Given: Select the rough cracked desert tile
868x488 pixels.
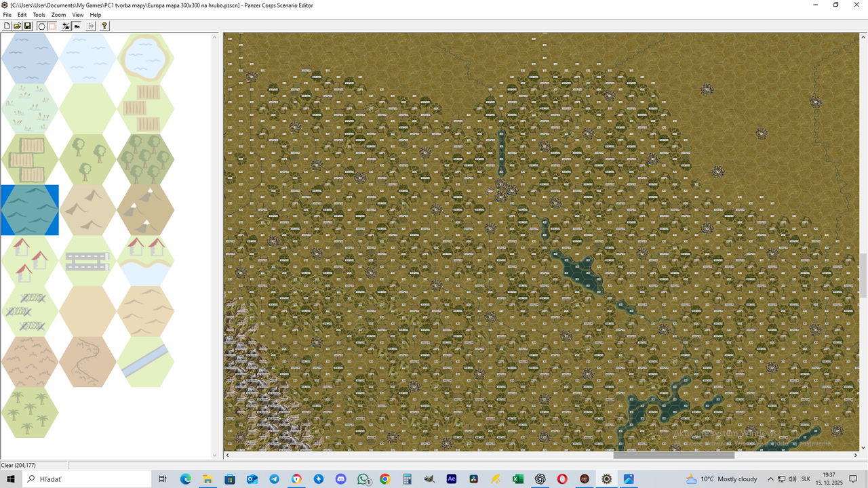Looking at the screenshot, I should click(30, 362).
